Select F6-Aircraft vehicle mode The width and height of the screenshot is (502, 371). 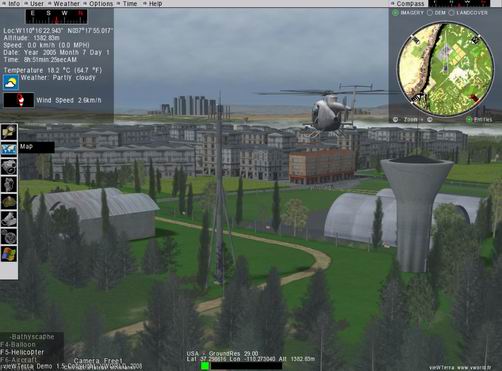[x=19, y=360]
